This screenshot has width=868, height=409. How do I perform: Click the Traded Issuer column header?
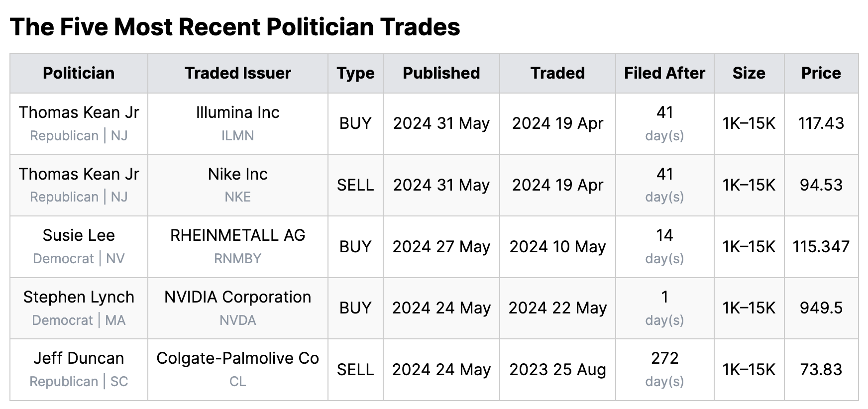pyautogui.click(x=238, y=73)
